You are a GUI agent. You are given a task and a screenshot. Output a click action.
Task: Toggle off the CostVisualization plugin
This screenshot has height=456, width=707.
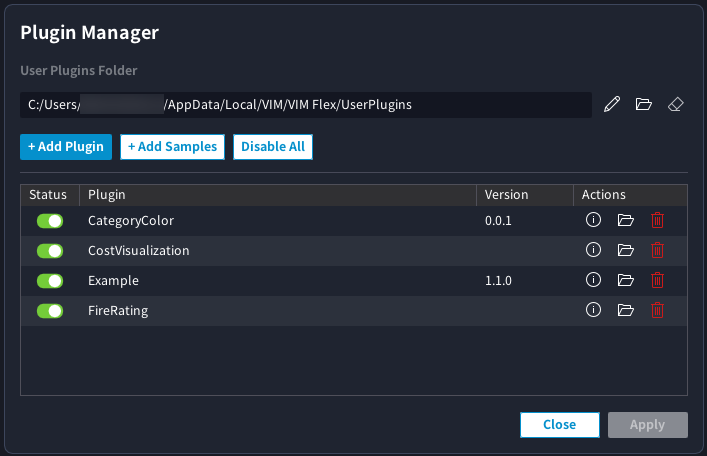coord(50,251)
